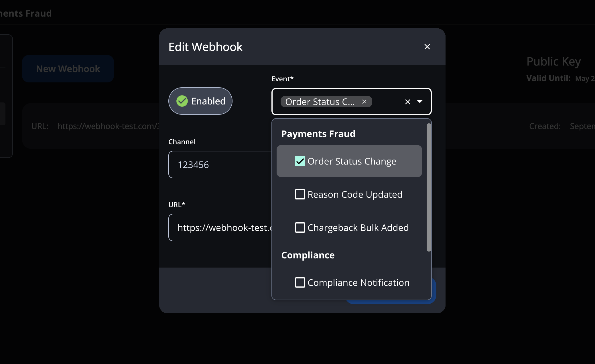Click the URL input field
Image resolution: width=595 pixels, height=364 pixels.
click(x=220, y=227)
